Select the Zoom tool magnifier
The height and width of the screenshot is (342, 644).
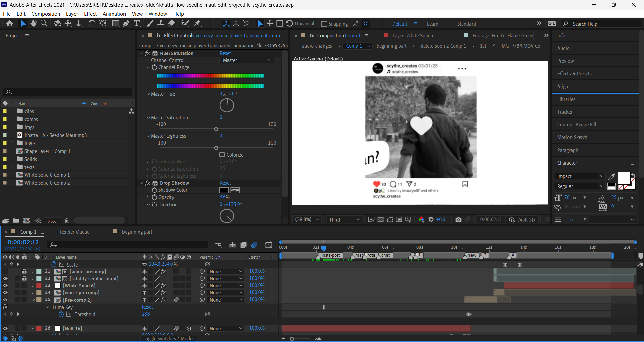point(44,23)
